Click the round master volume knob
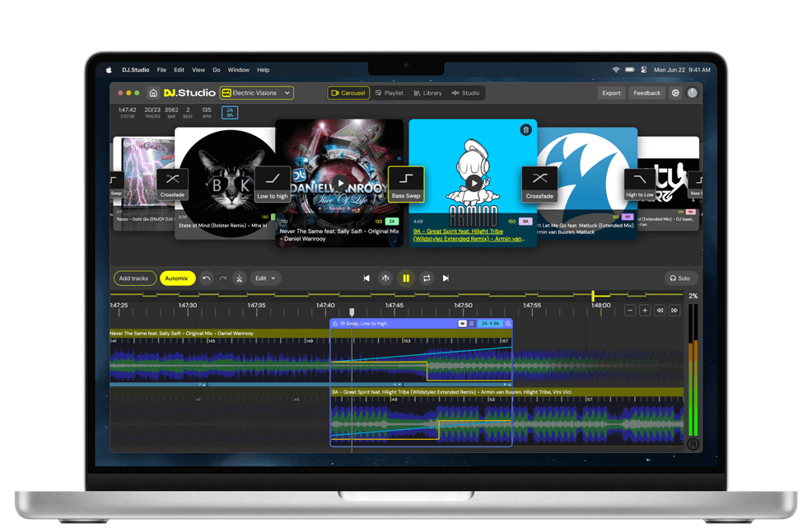This screenshot has width=812, height=528. 693,93
